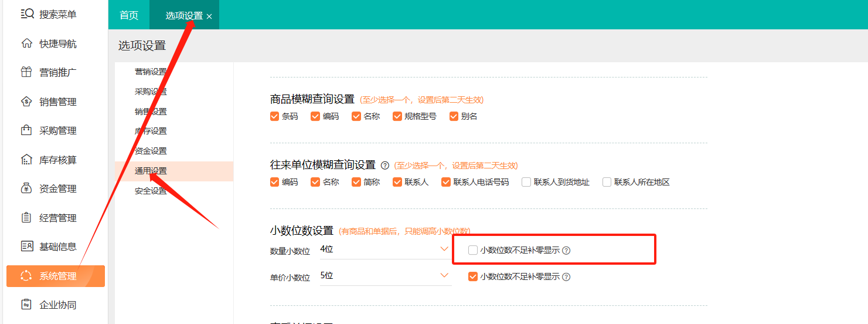The height and width of the screenshot is (324, 868).
Task: Check the 联系人到货地址 checkbox
Action: [526, 182]
